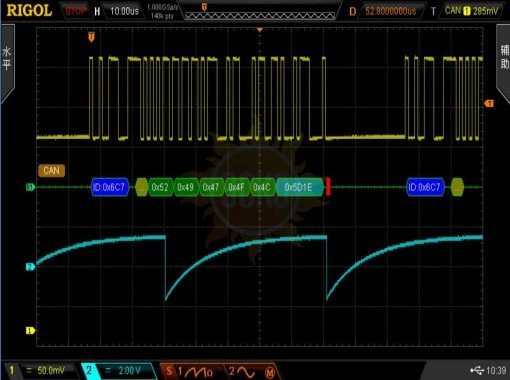Select channel 1 50.0mV scale label

point(51,370)
